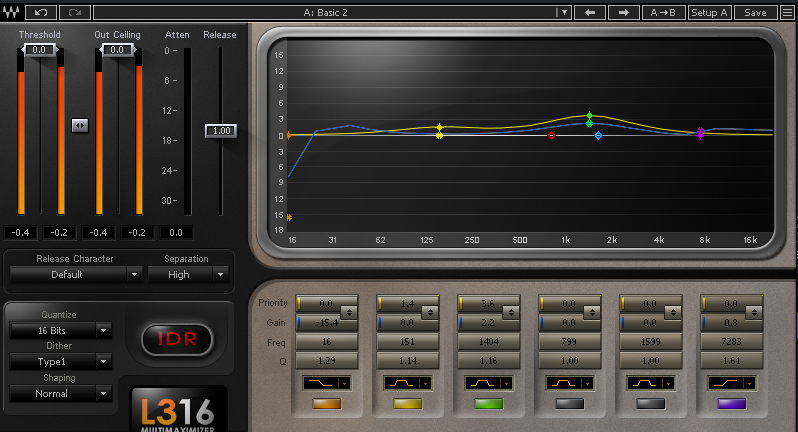This screenshot has height=432, width=798.
Task: Copy setup A to B
Action: click(x=663, y=12)
